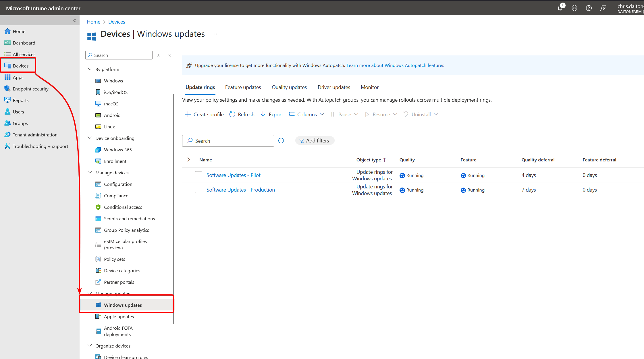Viewport: 644px width, 359px height.
Task: Collapse the Organize devices section
Action: [90, 346]
